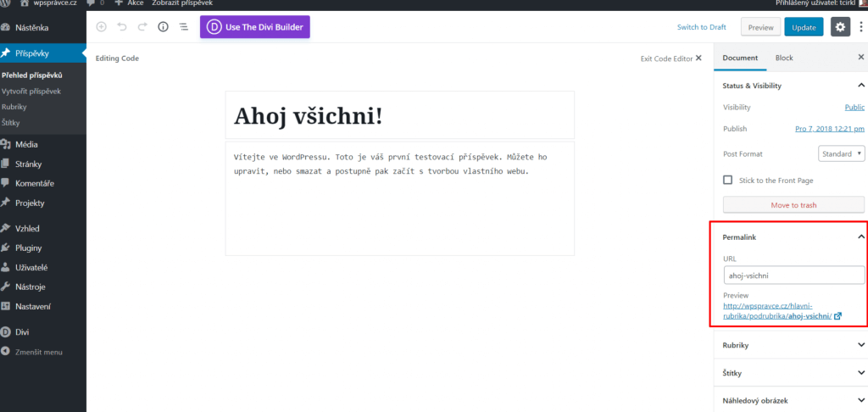Image resolution: width=868 pixels, height=412 pixels.
Task: Open the permalink preview external link icon
Action: coord(837,316)
